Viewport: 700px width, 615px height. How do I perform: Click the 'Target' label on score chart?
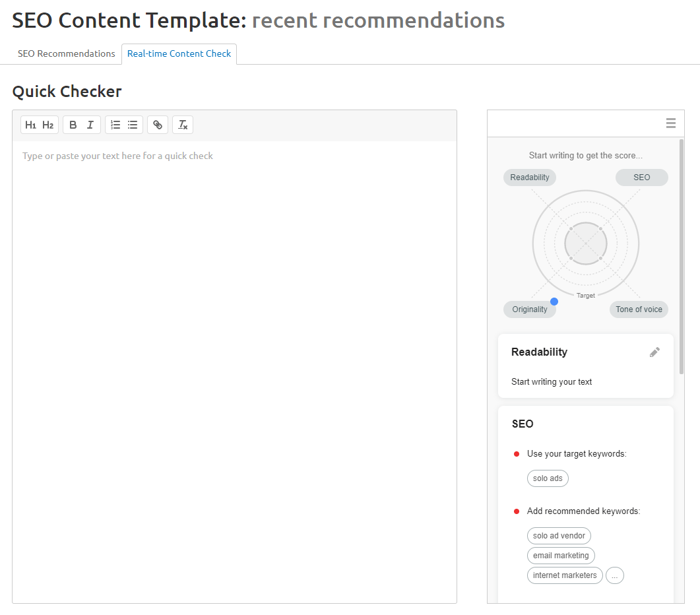pos(586,296)
